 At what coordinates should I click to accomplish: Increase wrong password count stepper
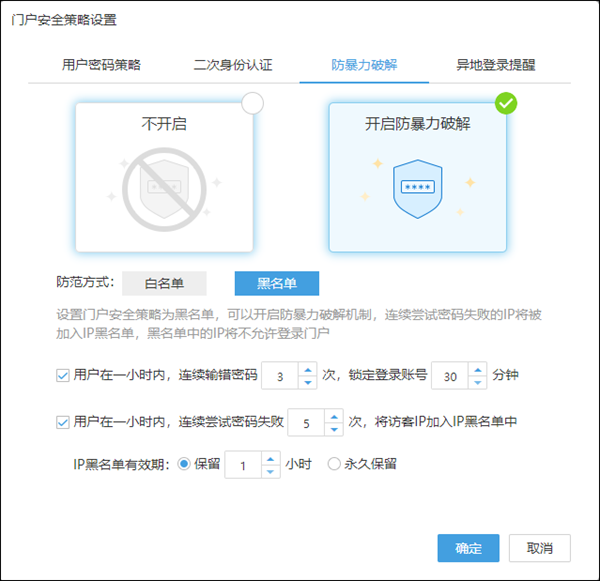pyautogui.click(x=308, y=370)
